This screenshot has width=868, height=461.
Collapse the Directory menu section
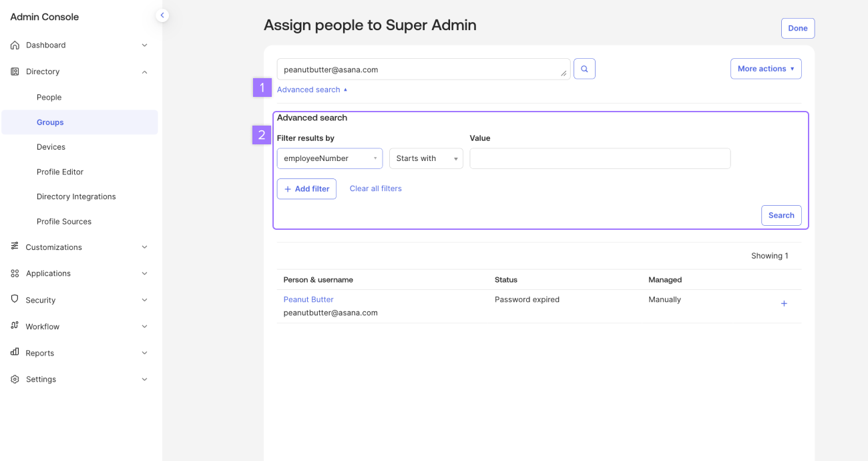[x=144, y=72]
